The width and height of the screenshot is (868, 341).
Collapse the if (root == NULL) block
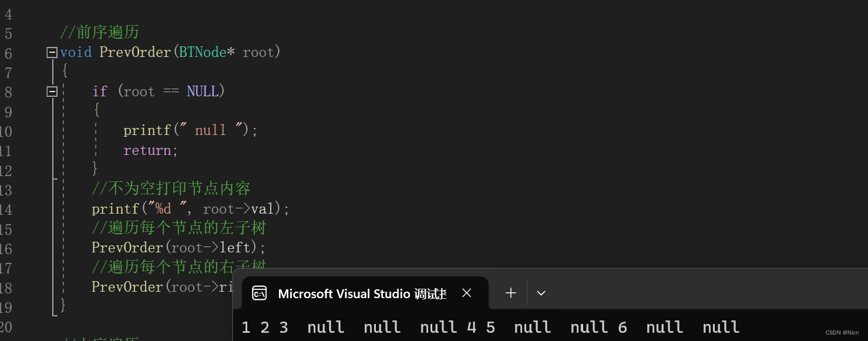[52, 92]
